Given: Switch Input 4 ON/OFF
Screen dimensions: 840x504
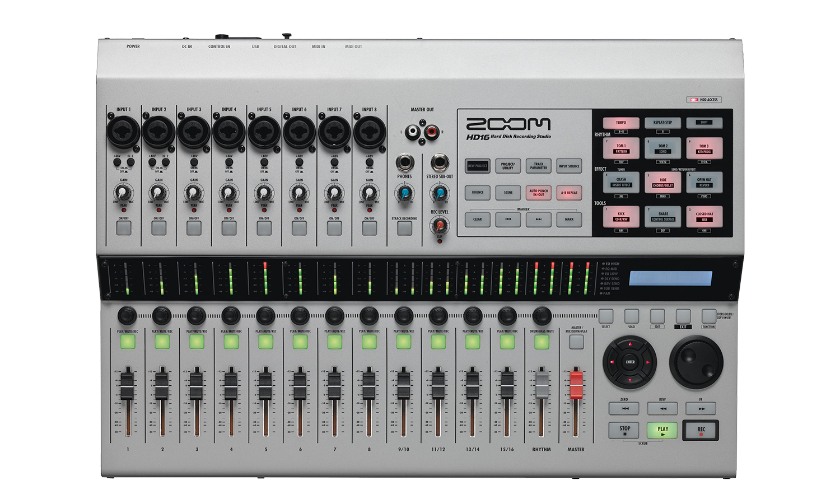Looking at the screenshot, I should [229, 228].
